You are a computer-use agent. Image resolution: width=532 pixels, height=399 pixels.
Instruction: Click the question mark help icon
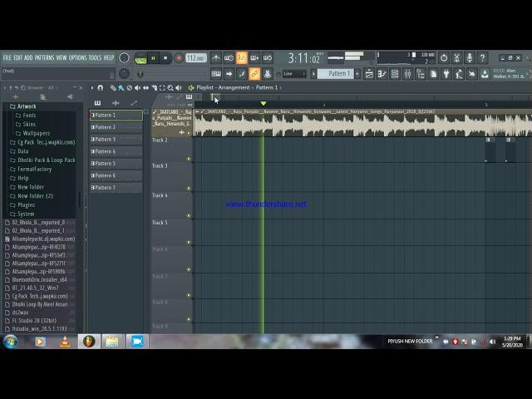[482, 58]
